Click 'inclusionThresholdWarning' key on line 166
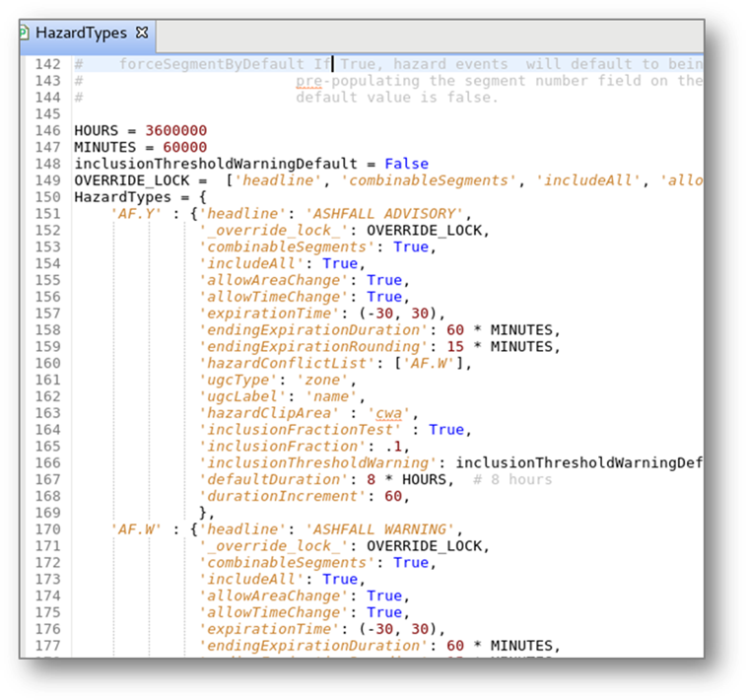This screenshot has width=746, height=700. click(x=317, y=463)
